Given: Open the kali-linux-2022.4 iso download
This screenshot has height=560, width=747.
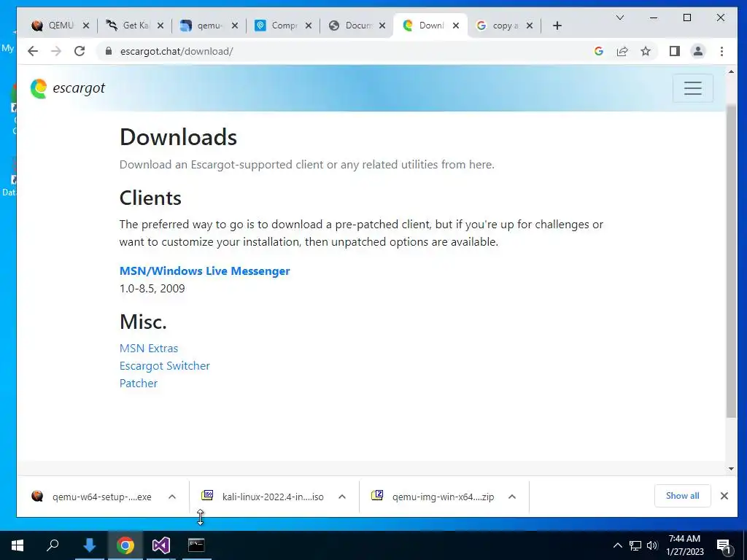Looking at the screenshot, I should 264,497.
